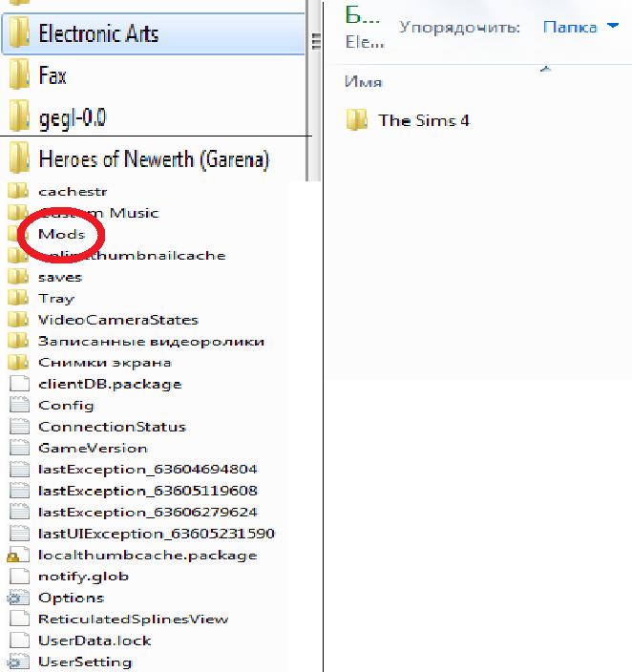Select clientDB.package file name

point(110,385)
